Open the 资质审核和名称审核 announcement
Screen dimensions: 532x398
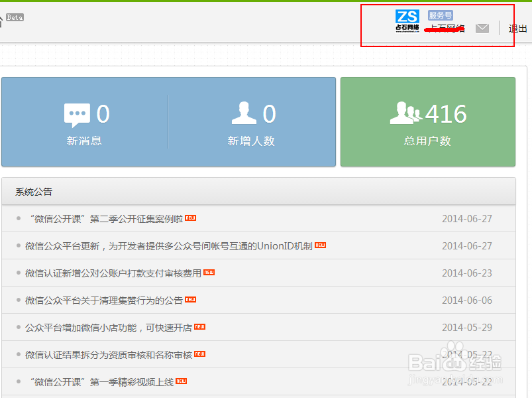point(109,354)
